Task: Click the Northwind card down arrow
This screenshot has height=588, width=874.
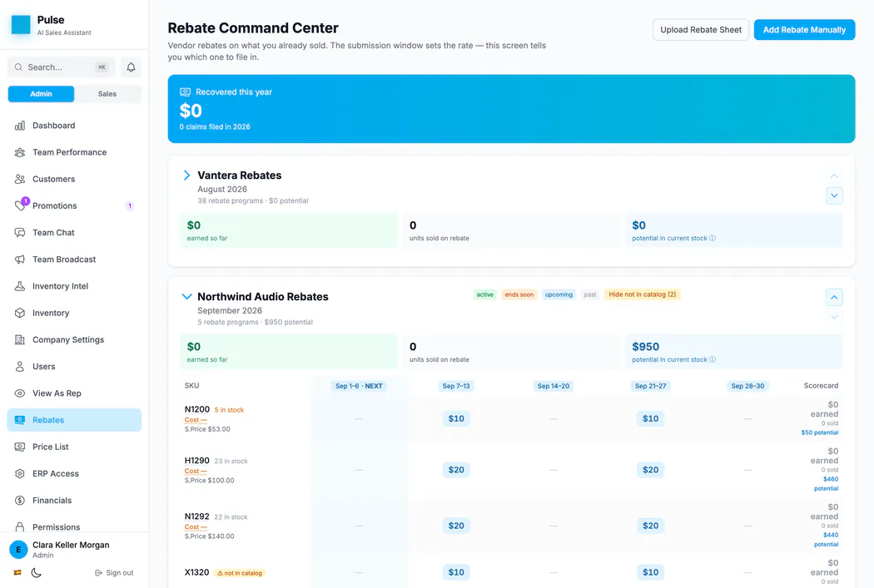Action: pos(834,317)
